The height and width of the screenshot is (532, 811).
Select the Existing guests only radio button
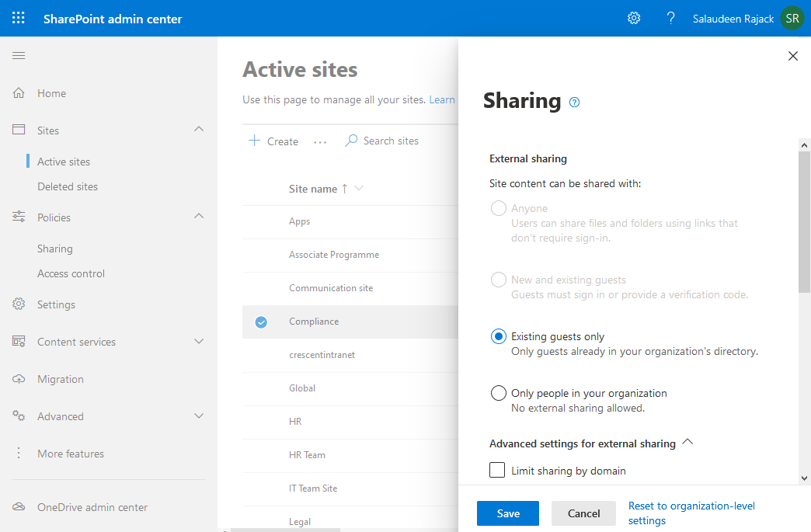(x=498, y=336)
